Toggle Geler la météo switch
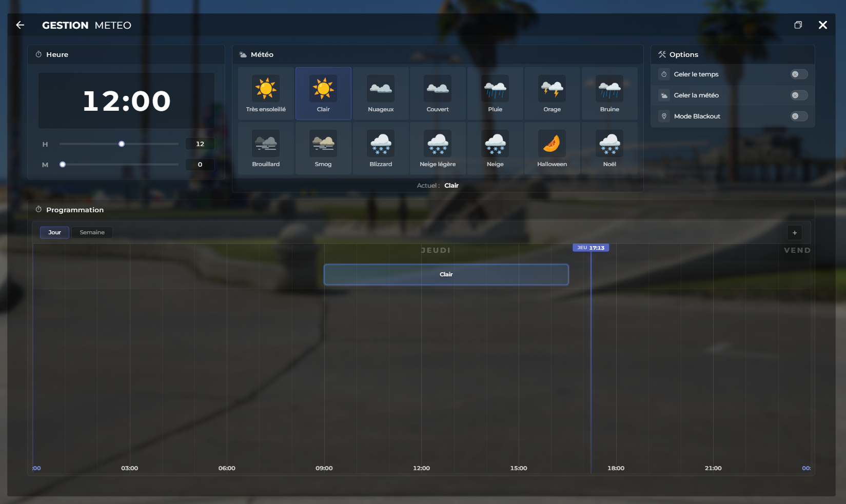 point(799,95)
